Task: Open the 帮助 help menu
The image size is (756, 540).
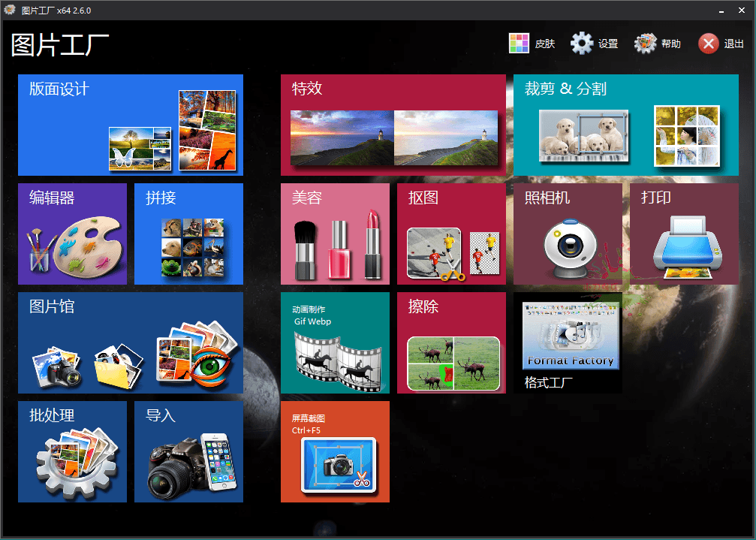Action: tap(657, 43)
